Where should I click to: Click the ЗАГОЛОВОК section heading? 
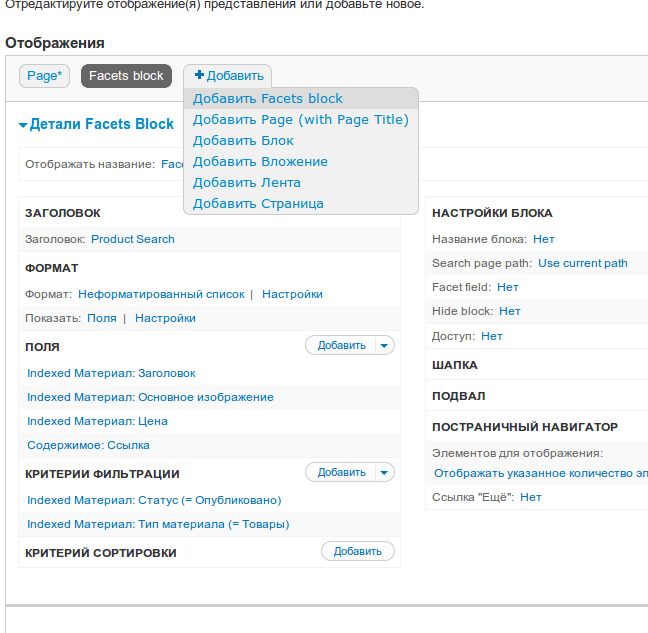(x=63, y=213)
